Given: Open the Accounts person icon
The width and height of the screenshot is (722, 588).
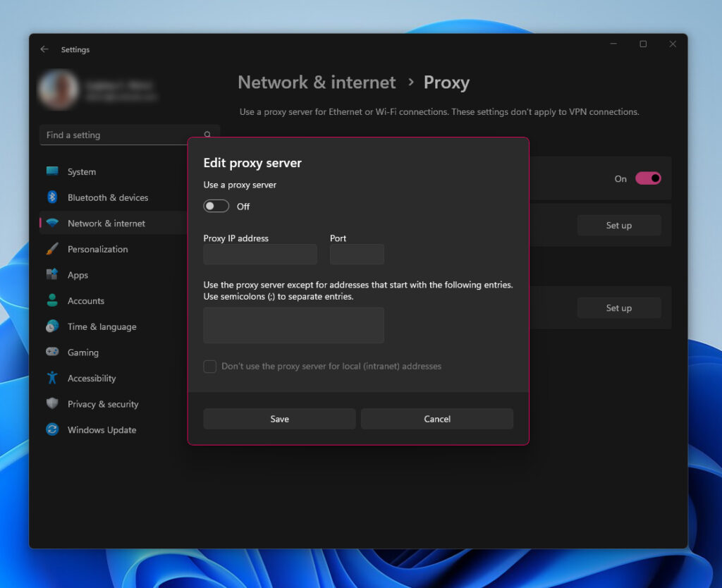Looking at the screenshot, I should 52,300.
